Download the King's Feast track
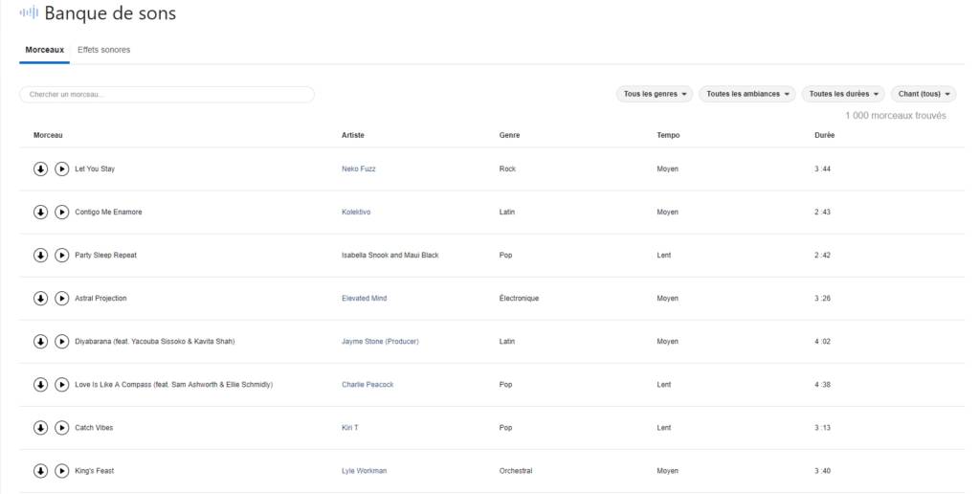 (x=40, y=470)
